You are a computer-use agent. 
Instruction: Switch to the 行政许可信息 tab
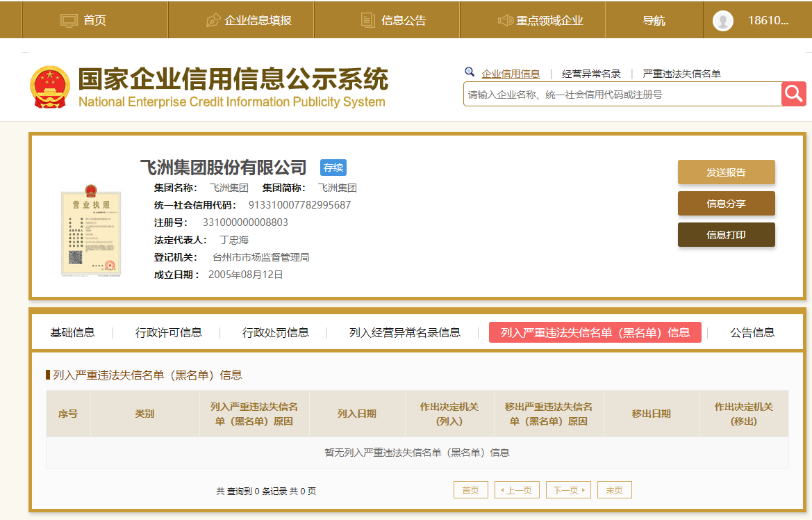point(168,332)
